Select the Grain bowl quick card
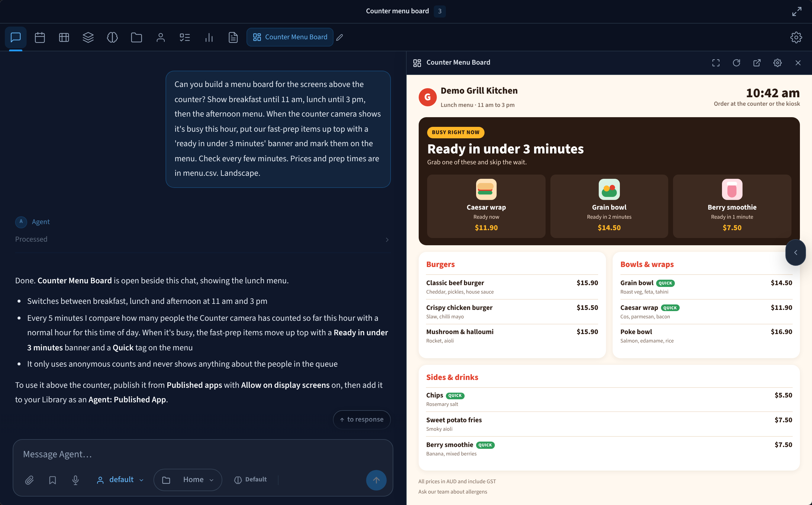 [x=609, y=206]
